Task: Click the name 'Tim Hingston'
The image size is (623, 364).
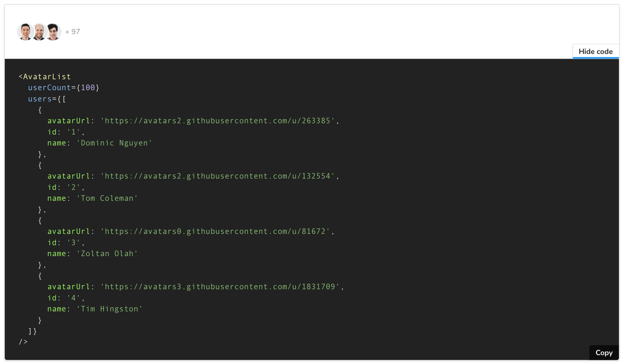Action: [109, 309]
